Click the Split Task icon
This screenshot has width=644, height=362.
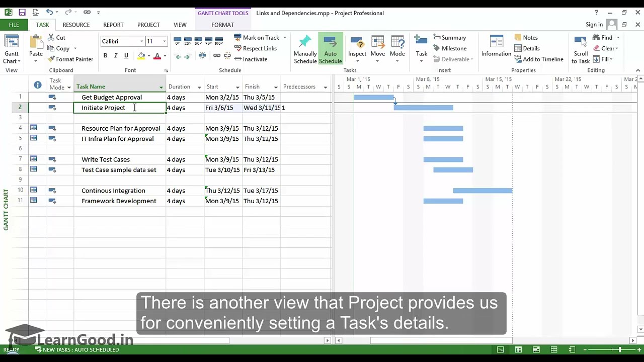202,55
